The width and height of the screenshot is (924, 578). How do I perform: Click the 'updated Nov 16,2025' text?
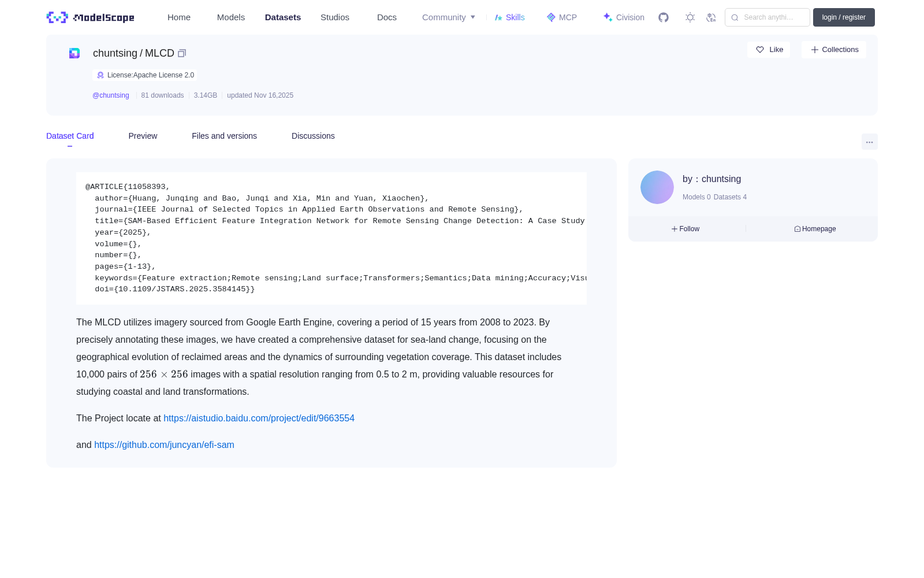pos(260,95)
